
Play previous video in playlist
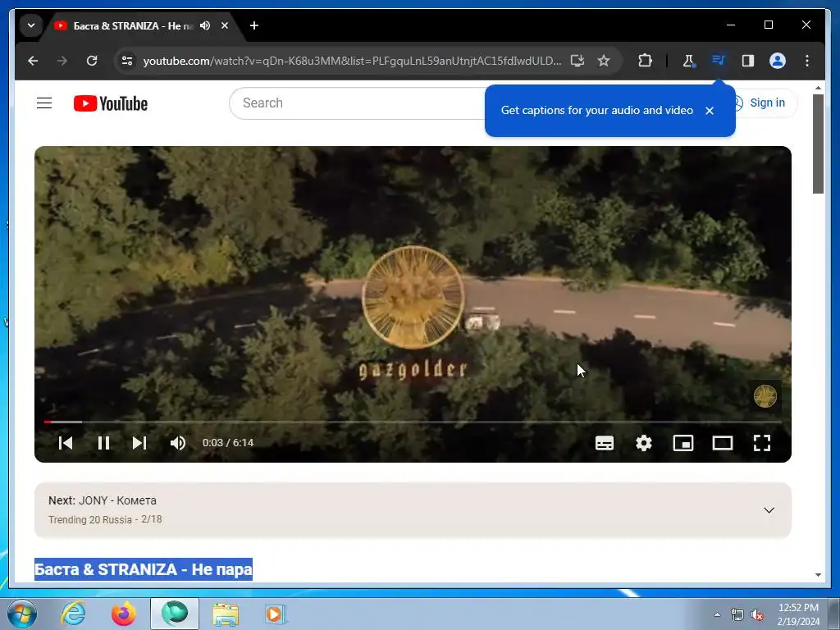66,443
